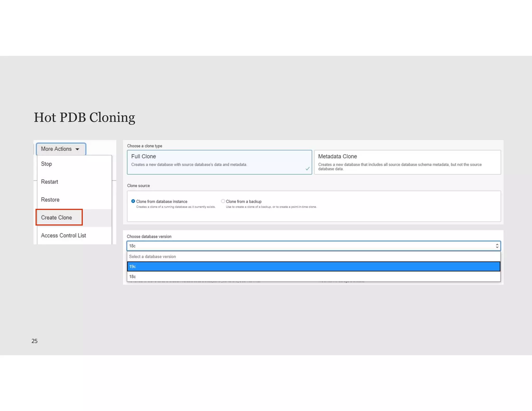Click the Create Clone menu entry

pyautogui.click(x=57, y=217)
